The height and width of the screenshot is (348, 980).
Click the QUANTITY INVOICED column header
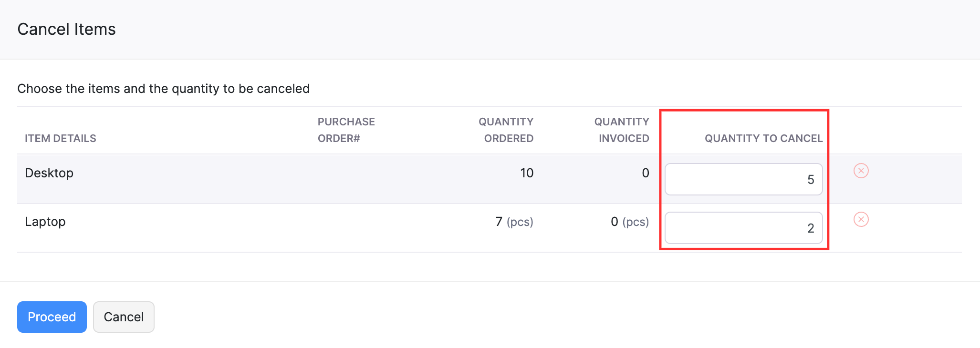(622, 130)
